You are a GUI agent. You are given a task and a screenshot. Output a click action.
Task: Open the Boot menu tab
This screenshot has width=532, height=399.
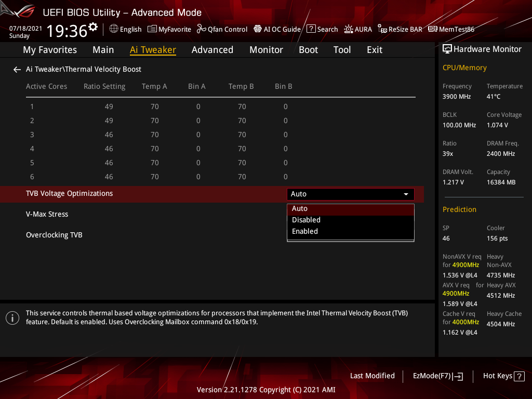(x=308, y=49)
